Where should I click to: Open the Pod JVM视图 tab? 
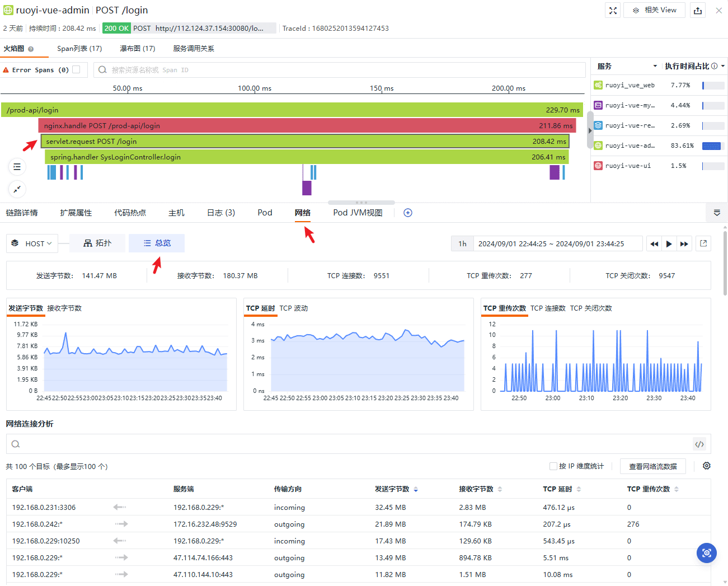(358, 213)
